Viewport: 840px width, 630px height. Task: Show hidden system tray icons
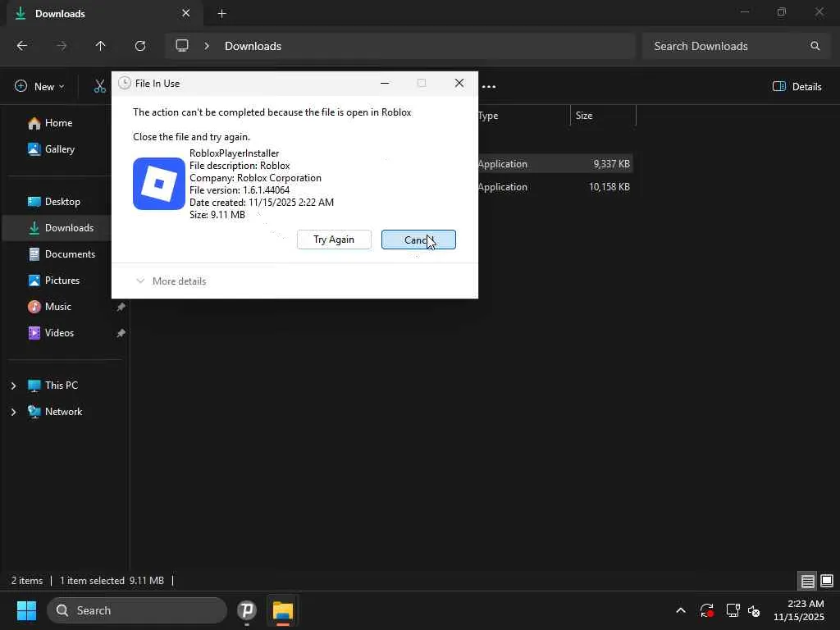coord(680,610)
